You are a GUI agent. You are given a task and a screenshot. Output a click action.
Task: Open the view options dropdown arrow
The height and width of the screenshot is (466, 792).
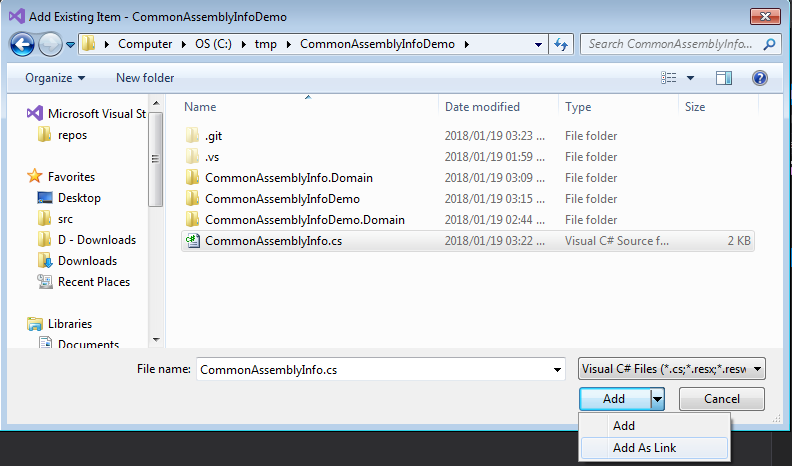(690, 78)
